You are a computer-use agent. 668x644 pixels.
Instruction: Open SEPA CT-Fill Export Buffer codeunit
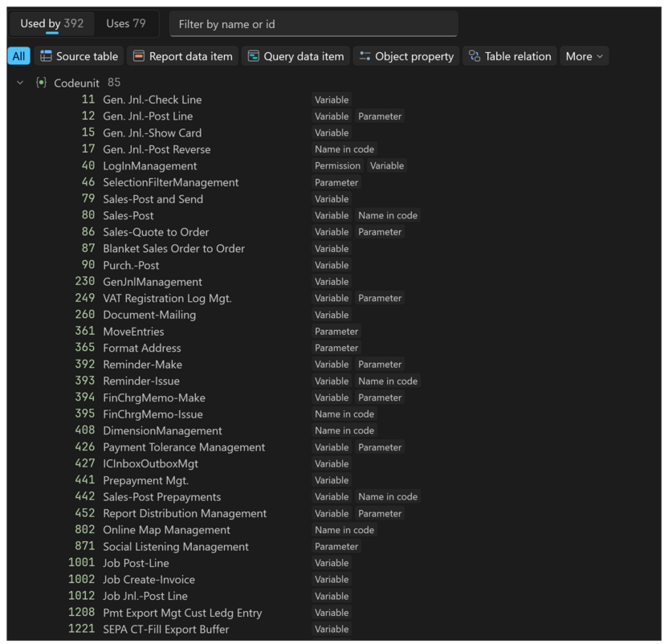click(166, 630)
